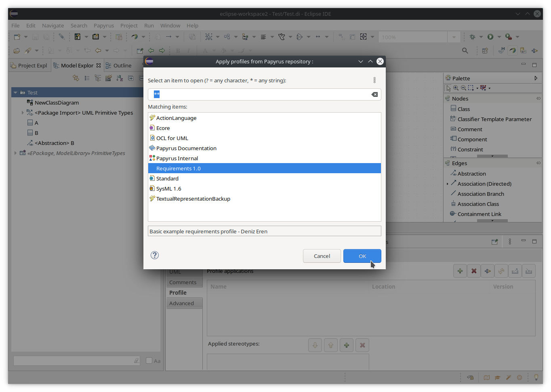Collapse the Test model tree node

[15, 92]
